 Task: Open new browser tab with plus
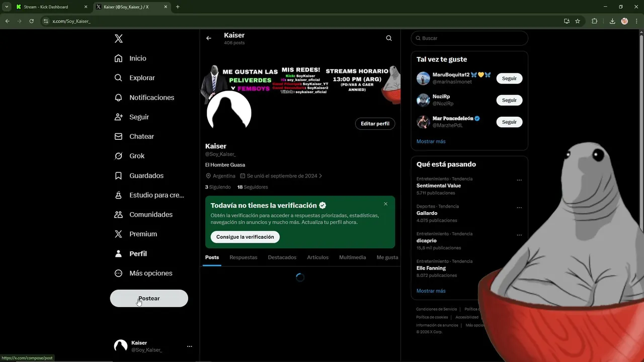tap(178, 7)
